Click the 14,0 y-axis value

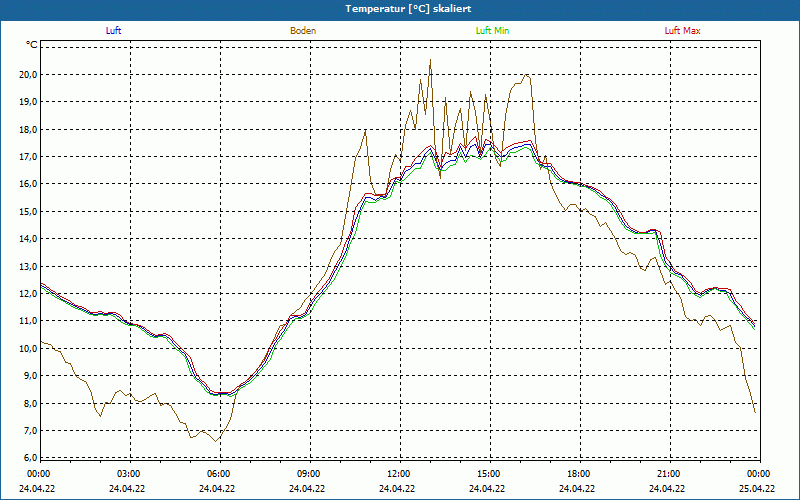29,239
